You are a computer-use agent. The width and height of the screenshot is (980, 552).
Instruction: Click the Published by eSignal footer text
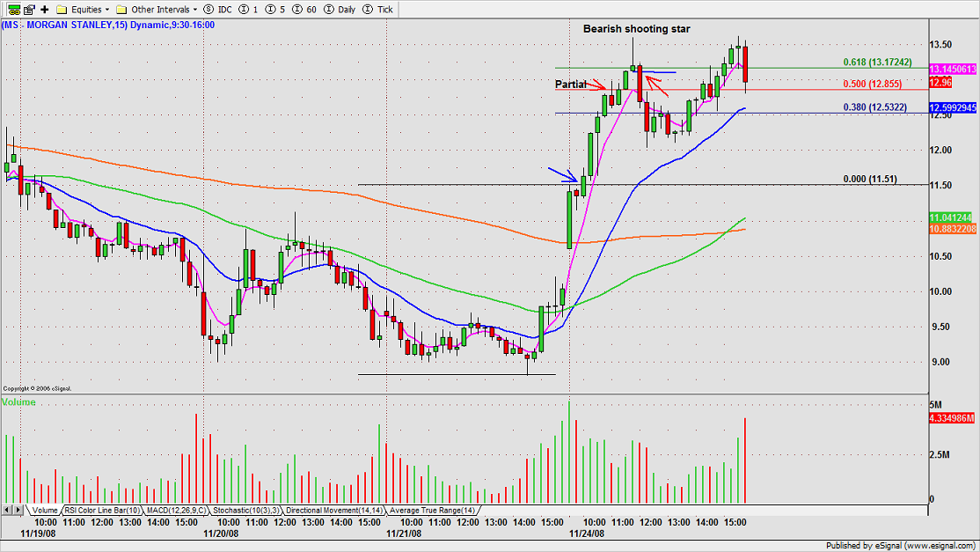point(901,546)
